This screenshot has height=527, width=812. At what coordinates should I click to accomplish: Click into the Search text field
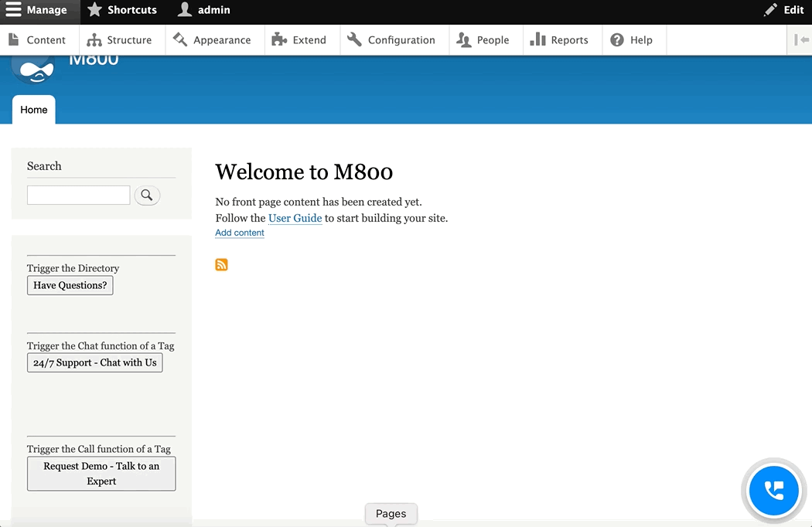point(78,195)
